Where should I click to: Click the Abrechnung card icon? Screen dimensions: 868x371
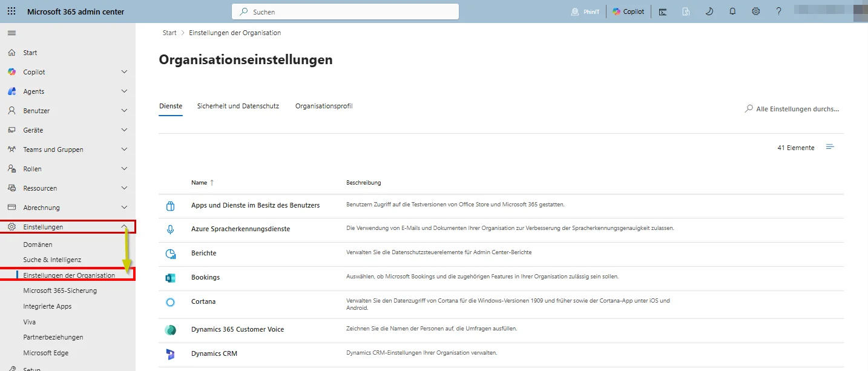tap(12, 208)
